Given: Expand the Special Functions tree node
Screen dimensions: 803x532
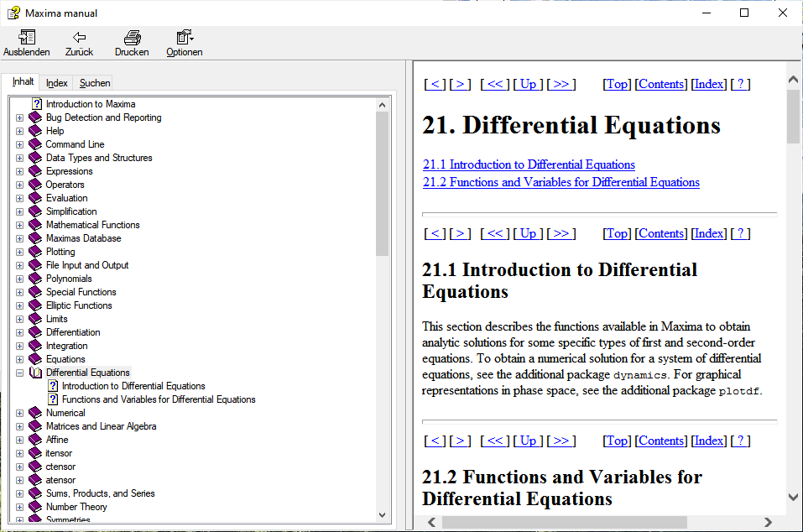Looking at the screenshot, I should (x=20, y=292).
